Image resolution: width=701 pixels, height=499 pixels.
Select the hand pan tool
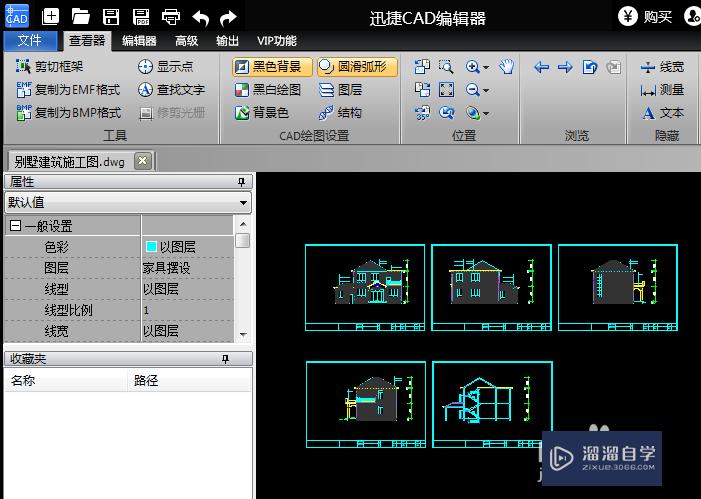pyautogui.click(x=507, y=67)
